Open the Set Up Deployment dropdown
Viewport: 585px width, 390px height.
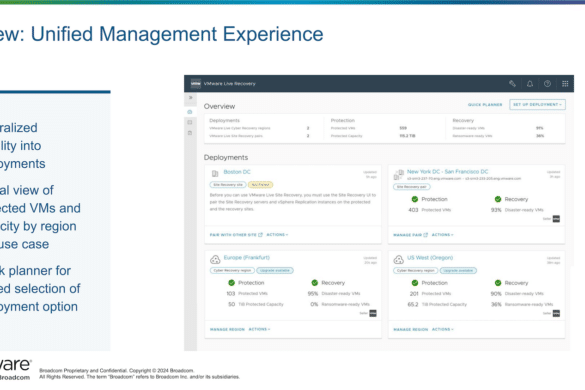(x=537, y=104)
